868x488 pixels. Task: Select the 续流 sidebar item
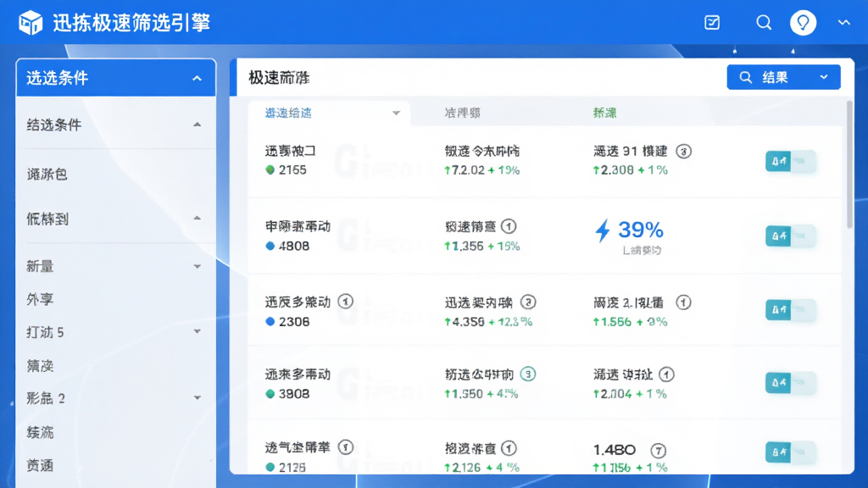[40, 432]
